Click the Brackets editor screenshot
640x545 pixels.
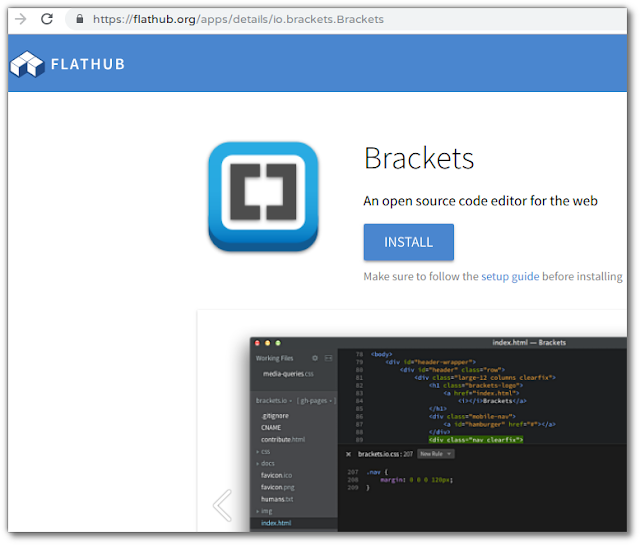tap(438, 434)
